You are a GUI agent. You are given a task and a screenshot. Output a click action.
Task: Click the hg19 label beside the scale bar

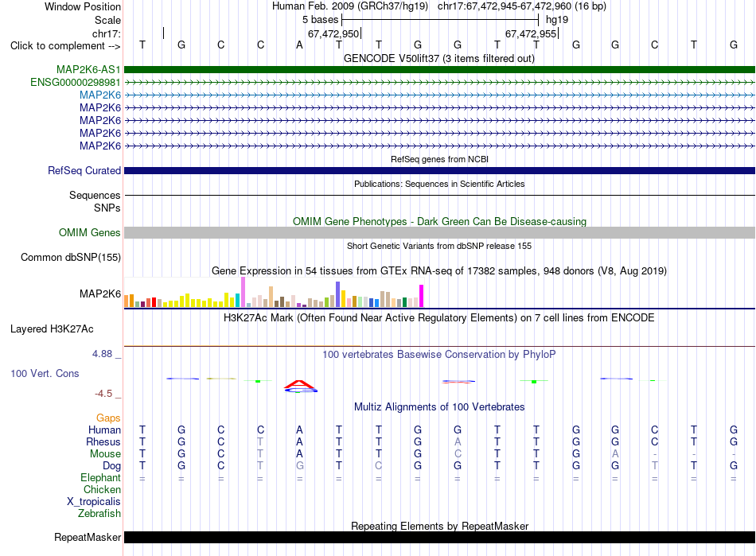pyautogui.click(x=557, y=20)
